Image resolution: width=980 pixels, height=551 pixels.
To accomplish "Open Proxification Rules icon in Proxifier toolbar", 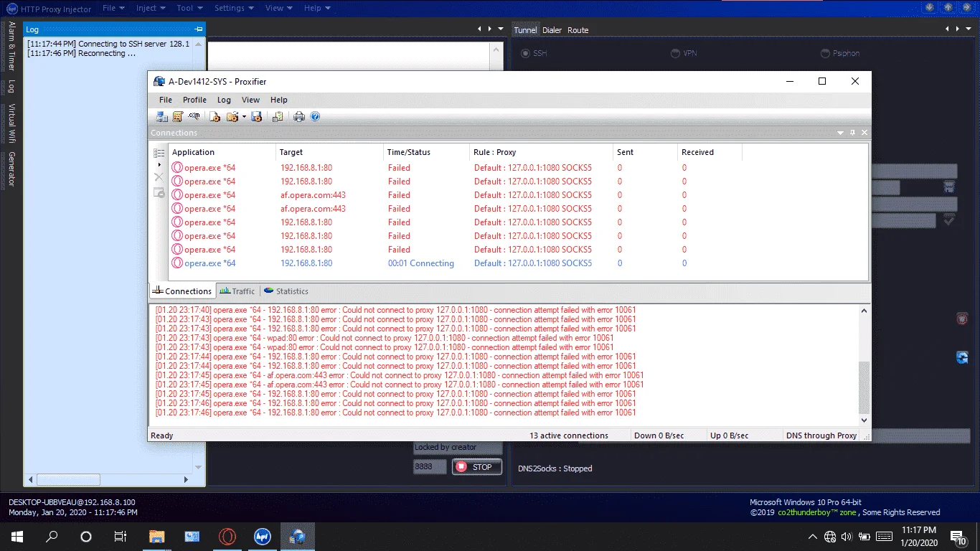I will [x=178, y=117].
